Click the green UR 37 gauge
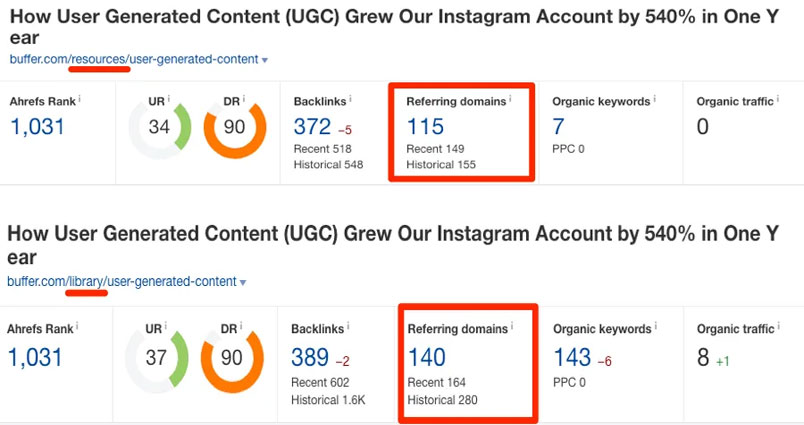This screenshot has width=804, height=425. click(x=156, y=358)
